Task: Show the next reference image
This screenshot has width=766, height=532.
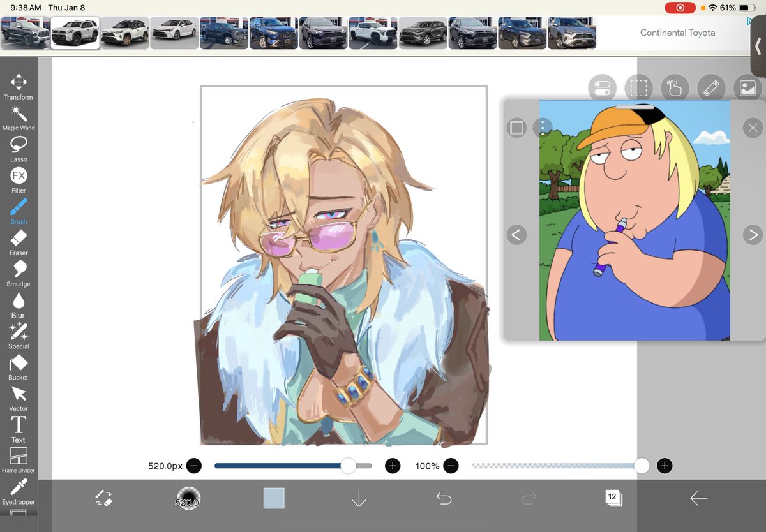Action: (752, 235)
